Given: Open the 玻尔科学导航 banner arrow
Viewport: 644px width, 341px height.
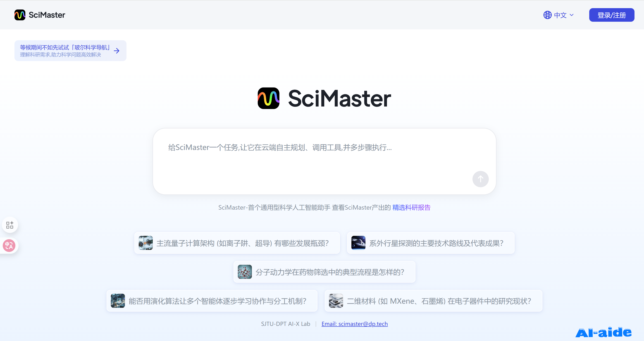Looking at the screenshot, I should pos(117,51).
